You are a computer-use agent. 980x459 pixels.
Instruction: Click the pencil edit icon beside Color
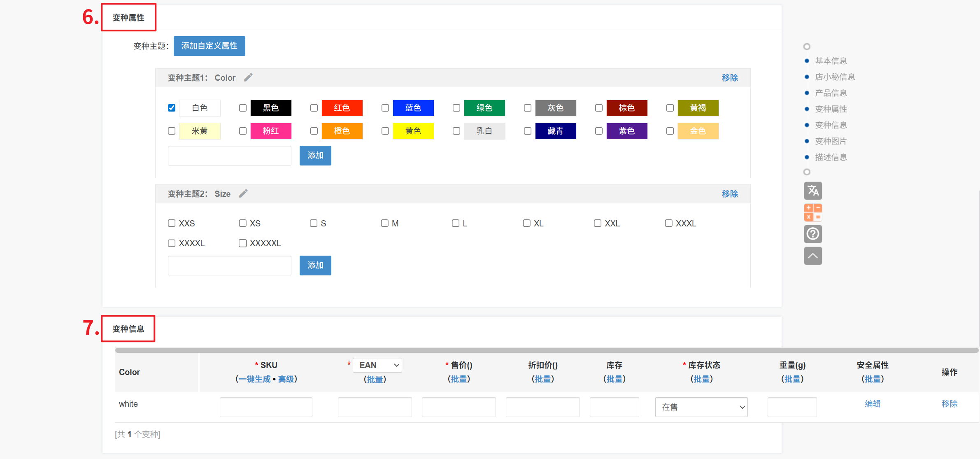248,77
